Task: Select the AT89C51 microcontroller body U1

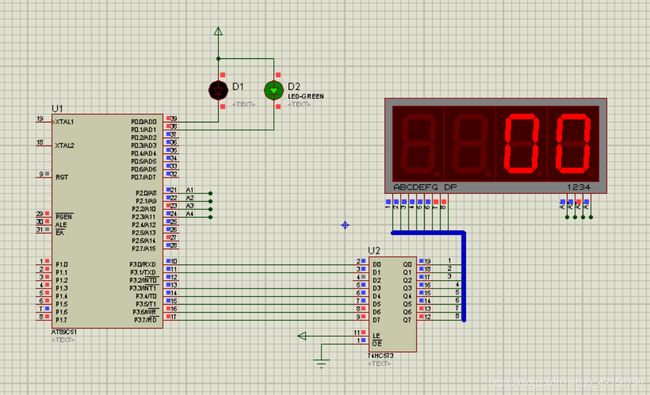Action: (x=107, y=221)
